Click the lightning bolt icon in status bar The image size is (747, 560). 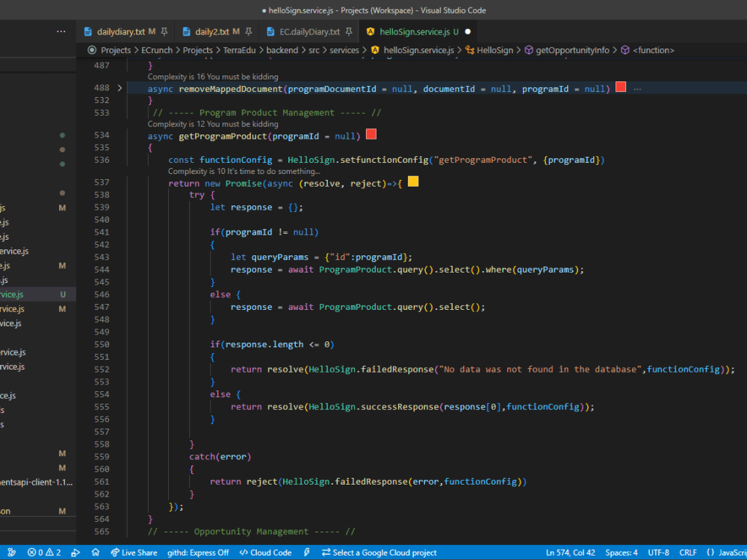[306, 553]
